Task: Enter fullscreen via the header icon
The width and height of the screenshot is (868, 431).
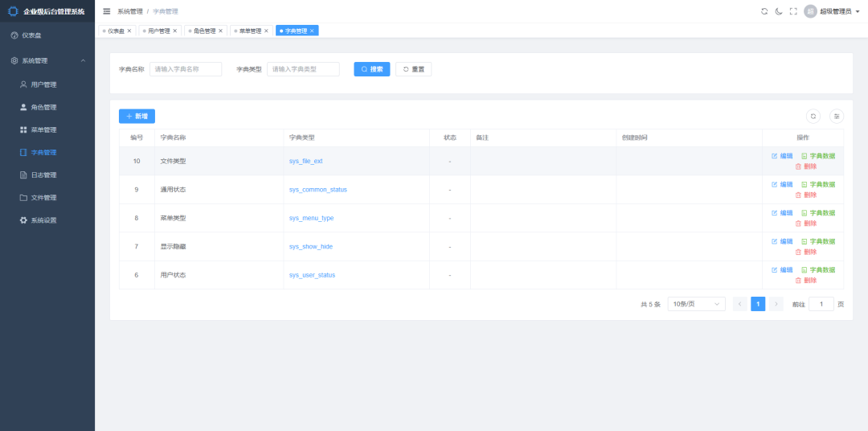Action: coord(793,11)
